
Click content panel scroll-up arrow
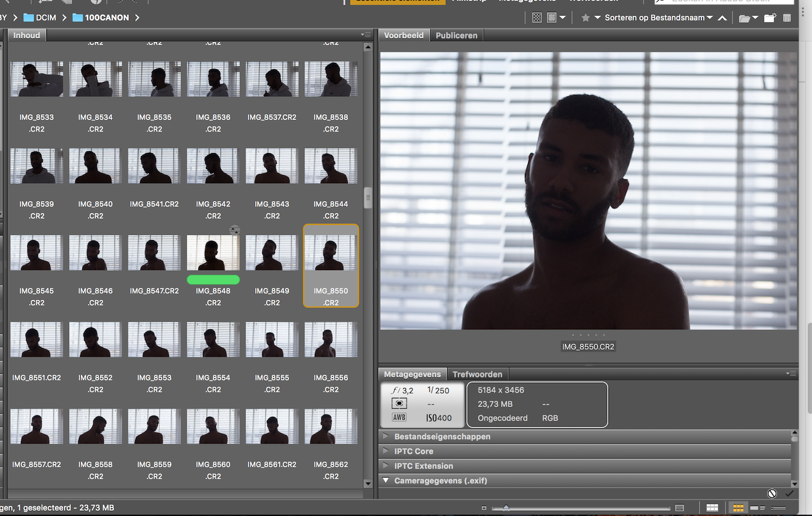coord(368,48)
